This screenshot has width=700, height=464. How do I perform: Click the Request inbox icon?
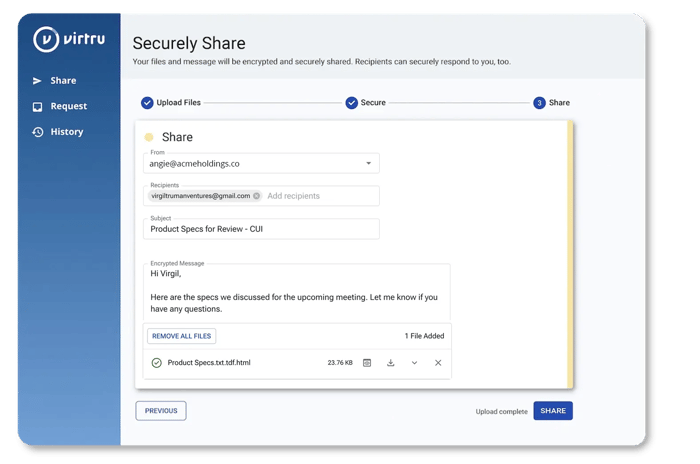click(x=38, y=106)
